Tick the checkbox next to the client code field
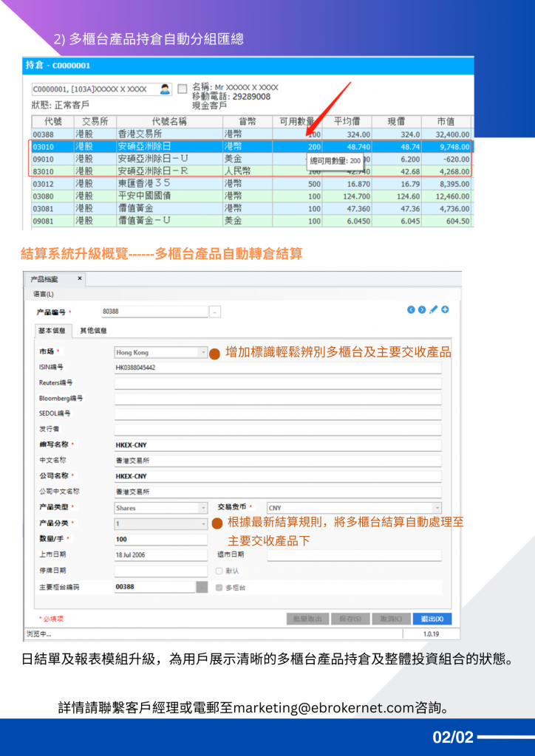This screenshot has height=756, width=535. pyautogui.click(x=182, y=89)
